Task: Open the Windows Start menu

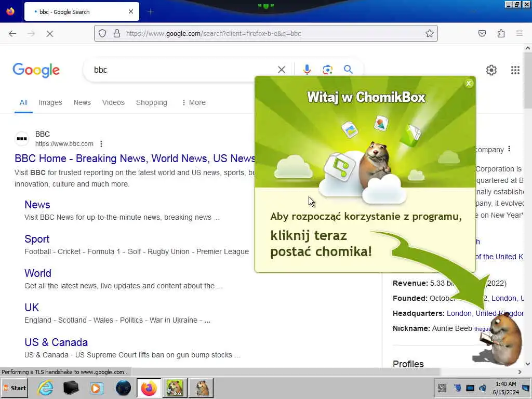Action: tap(15, 388)
